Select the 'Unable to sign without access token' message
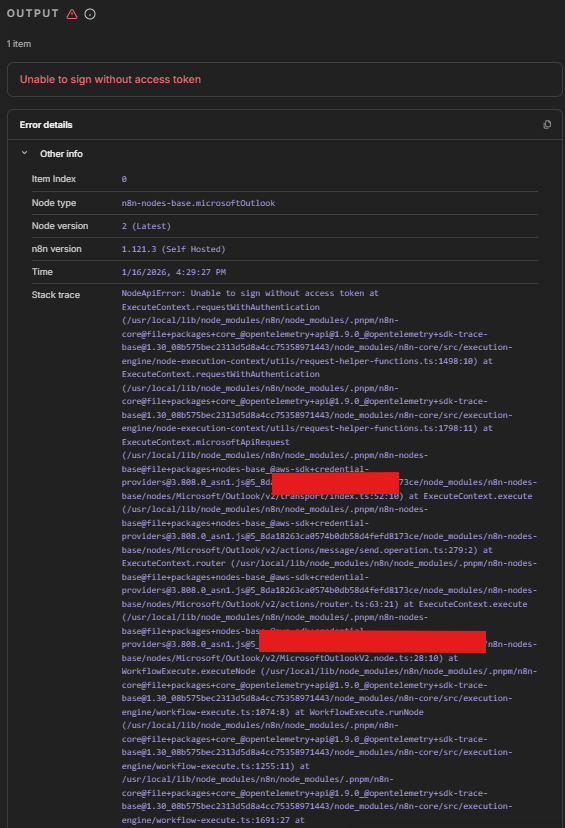Screen dimensions: 565x828 click(110, 79)
